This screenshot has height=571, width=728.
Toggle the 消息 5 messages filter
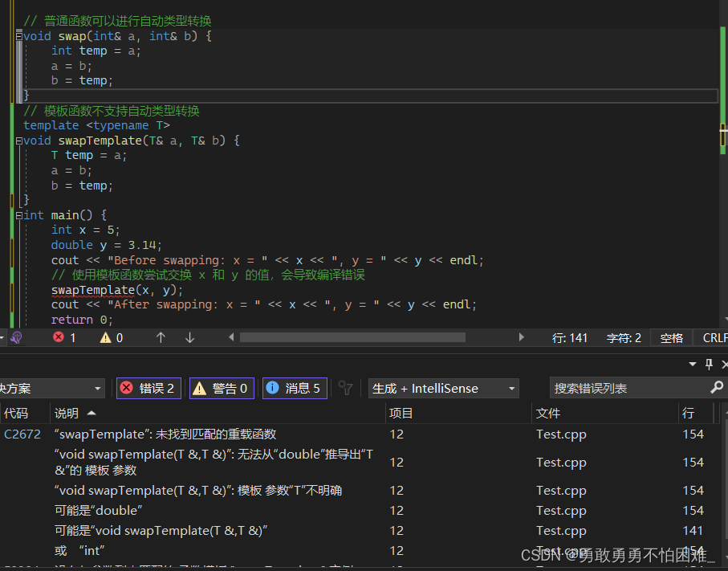click(x=294, y=388)
